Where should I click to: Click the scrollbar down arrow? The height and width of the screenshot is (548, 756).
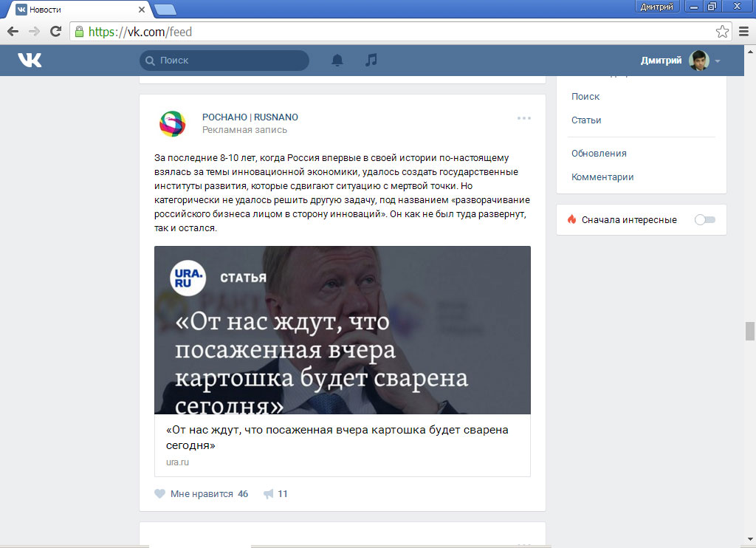pos(750,539)
